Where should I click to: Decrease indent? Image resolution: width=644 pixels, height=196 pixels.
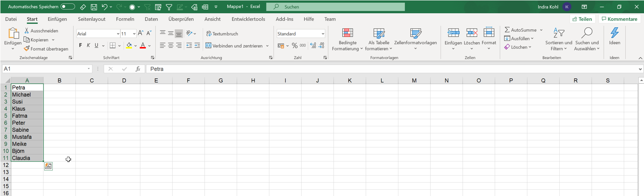click(x=189, y=45)
